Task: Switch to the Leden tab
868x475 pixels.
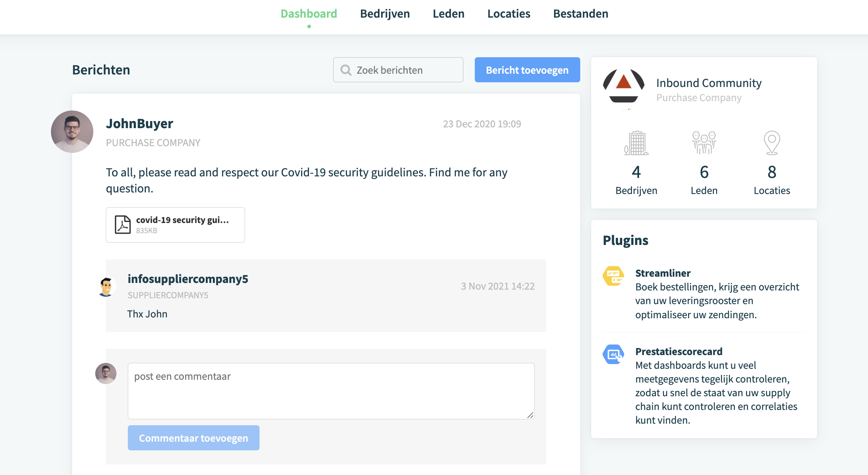Action: [449, 14]
